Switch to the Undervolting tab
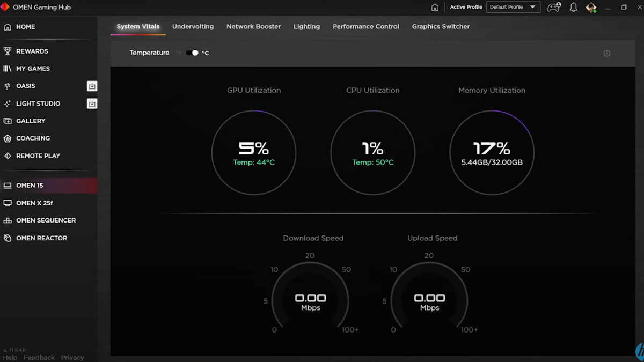The height and width of the screenshot is (362, 644). 193,26
